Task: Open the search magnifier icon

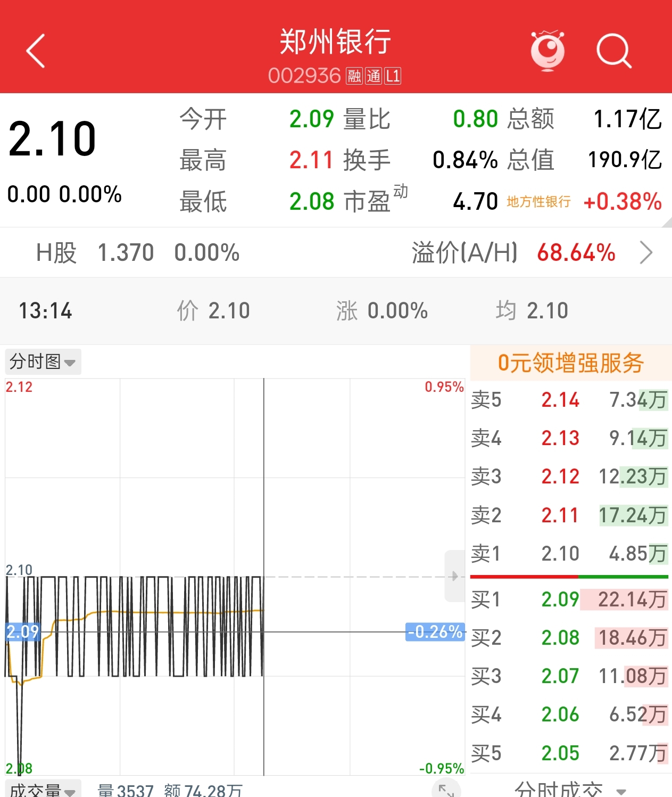Action: (x=613, y=51)
